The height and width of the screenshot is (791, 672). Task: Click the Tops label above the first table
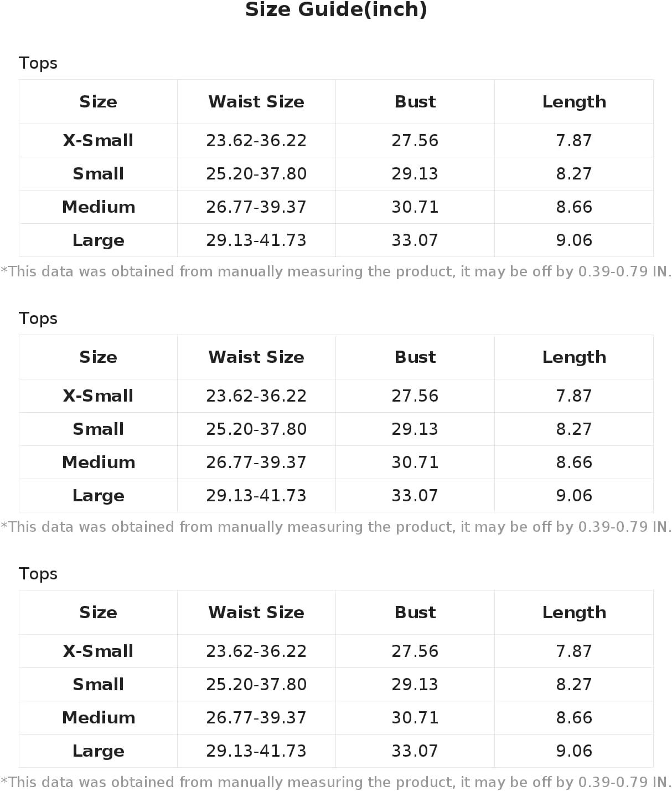point(38,63)
